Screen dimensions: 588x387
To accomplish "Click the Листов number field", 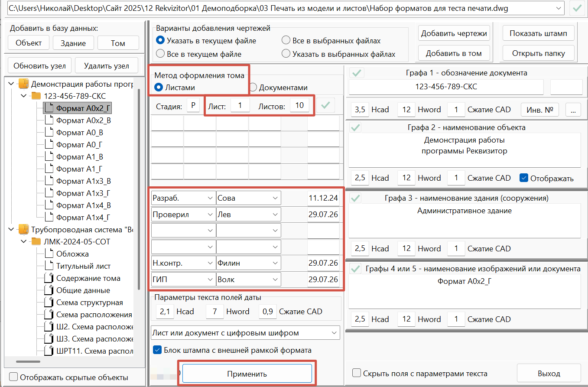I will [x=299, y=105].
